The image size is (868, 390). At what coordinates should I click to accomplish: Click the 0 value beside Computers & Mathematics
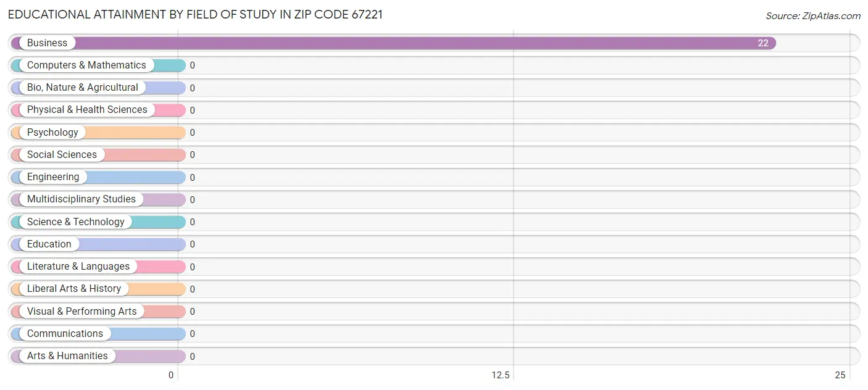[192, 65]
